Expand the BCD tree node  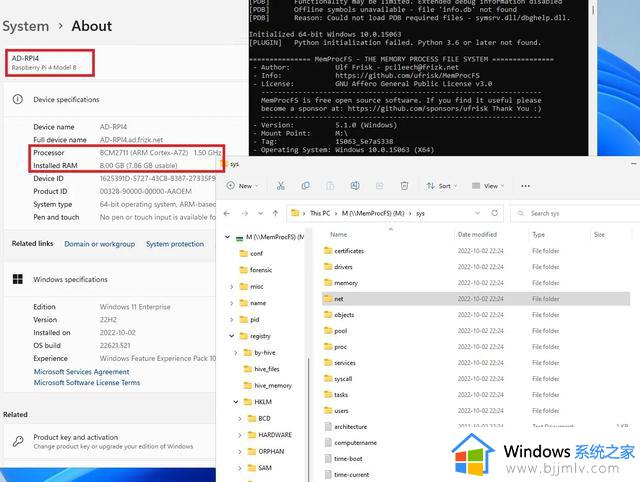click(240, 418)
